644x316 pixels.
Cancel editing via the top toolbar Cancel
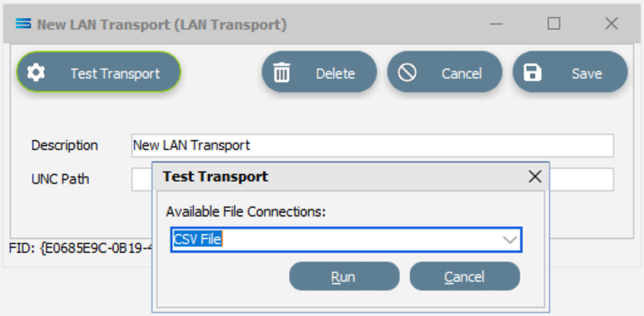pos(445,72)
